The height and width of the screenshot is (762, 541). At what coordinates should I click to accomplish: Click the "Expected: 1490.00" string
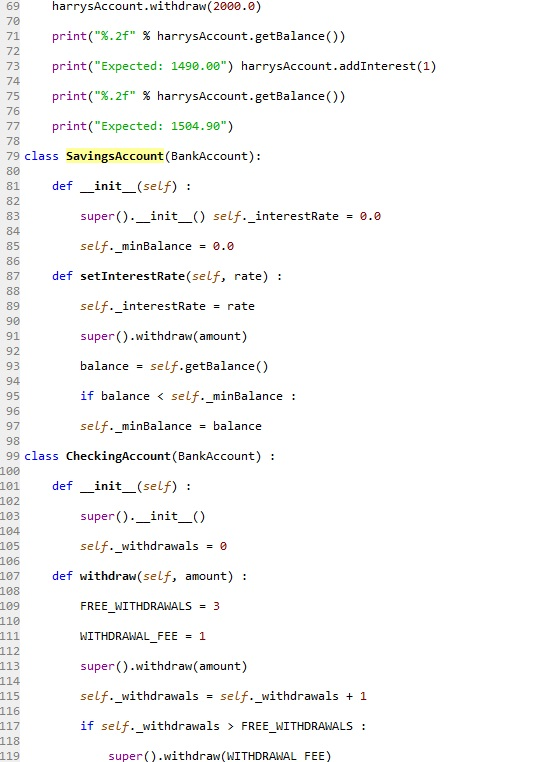point(160,66)
